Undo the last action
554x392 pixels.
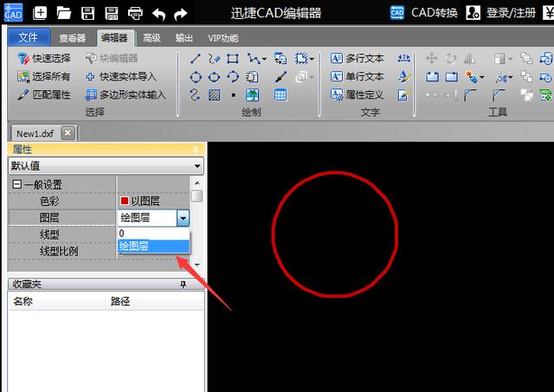pyautogui.click(x=158, y=14)
